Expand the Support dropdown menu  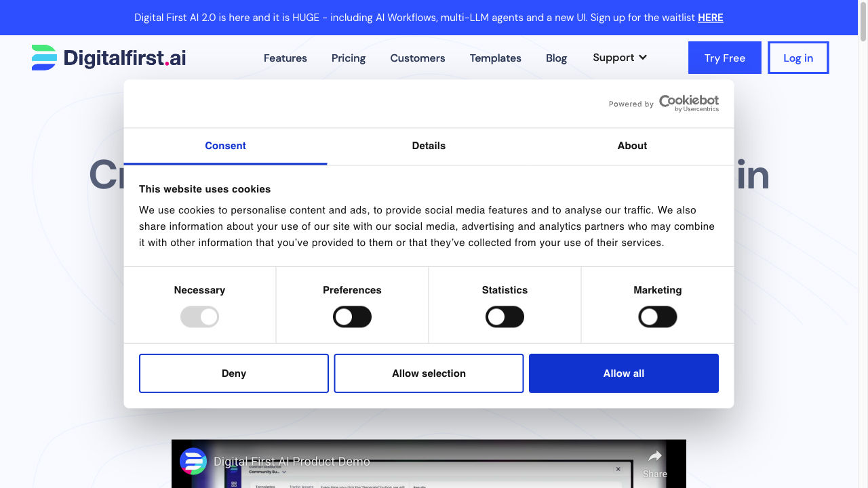(x=620, y=58)
